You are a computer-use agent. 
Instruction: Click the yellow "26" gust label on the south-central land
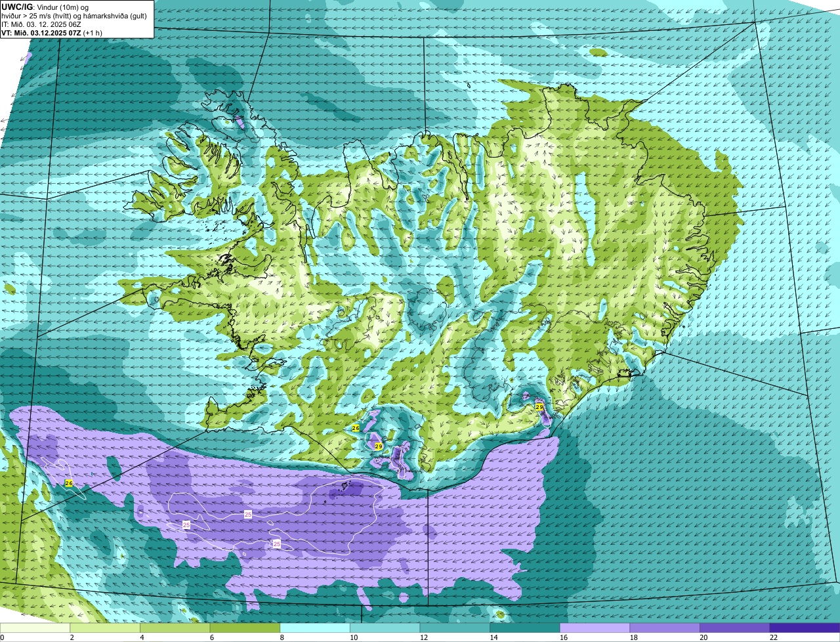tap(356, 428)
